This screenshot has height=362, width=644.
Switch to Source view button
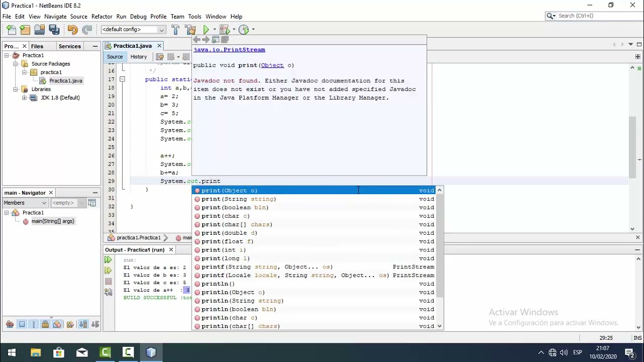pyautogui.click(x=115, y=57)
